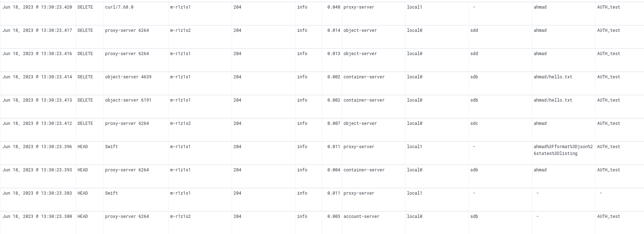Click the account-server program cell
Screen dimensions: 644x234
361,216
